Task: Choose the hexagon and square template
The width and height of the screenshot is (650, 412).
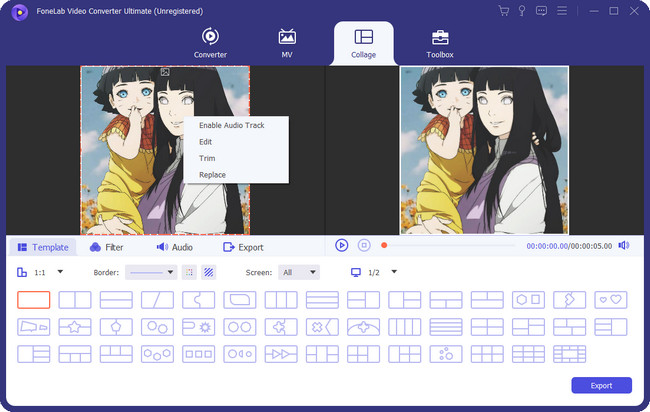Action: click(x=528, y=300)
